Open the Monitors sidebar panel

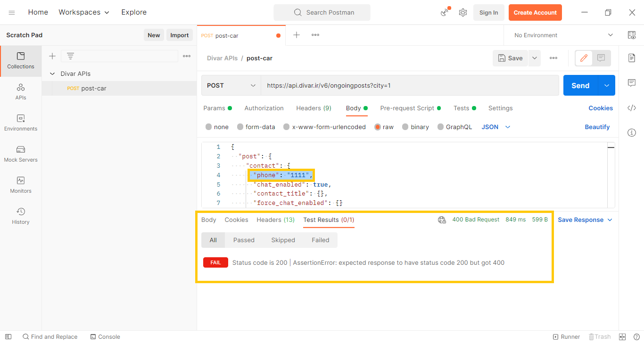pos(21,185)
